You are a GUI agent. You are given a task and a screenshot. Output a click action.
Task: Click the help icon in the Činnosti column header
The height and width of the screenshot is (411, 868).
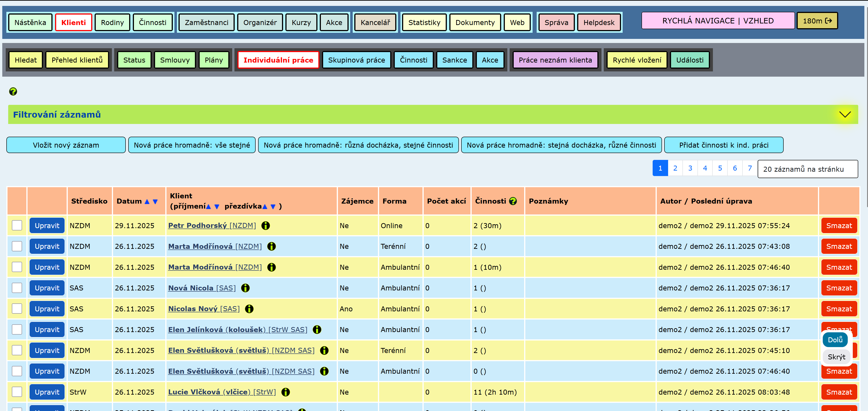(513, 201)
